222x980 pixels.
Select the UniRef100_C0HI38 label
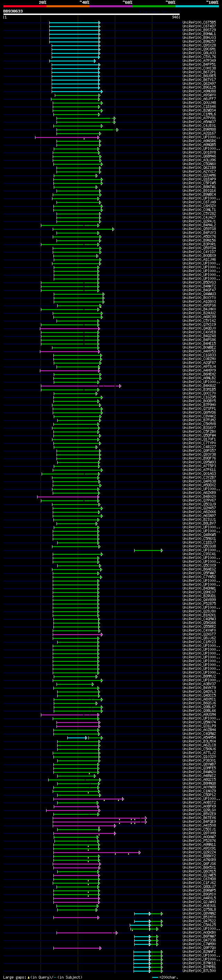[x=199, y=68]
